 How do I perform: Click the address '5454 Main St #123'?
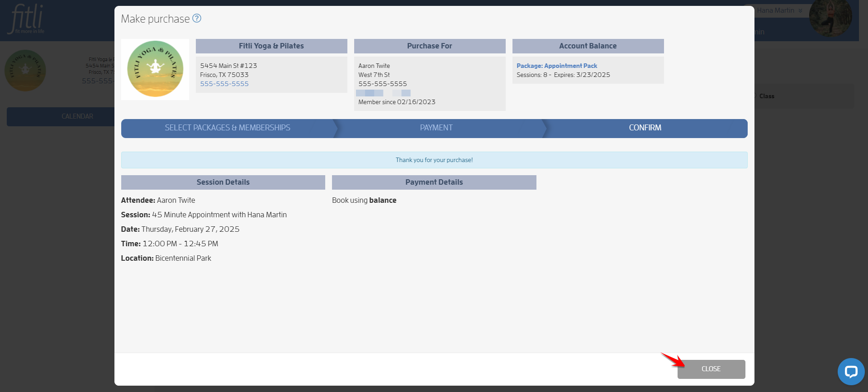point(228,66)
